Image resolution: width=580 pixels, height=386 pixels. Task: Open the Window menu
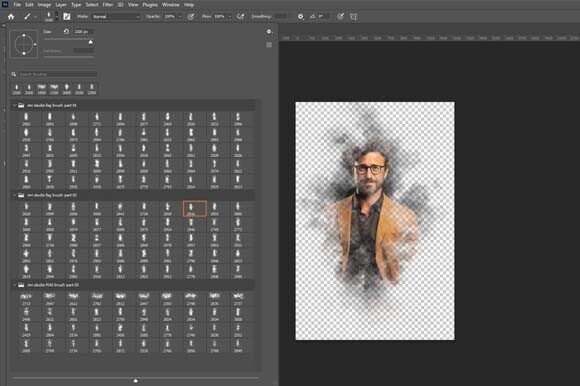pos(171,5)
